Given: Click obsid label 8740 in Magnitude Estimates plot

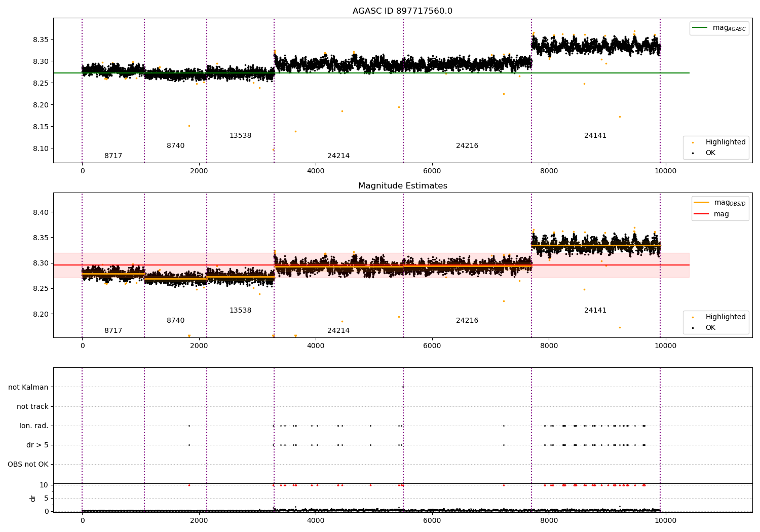Looking at the screenshot, I should tap(176, 321).
